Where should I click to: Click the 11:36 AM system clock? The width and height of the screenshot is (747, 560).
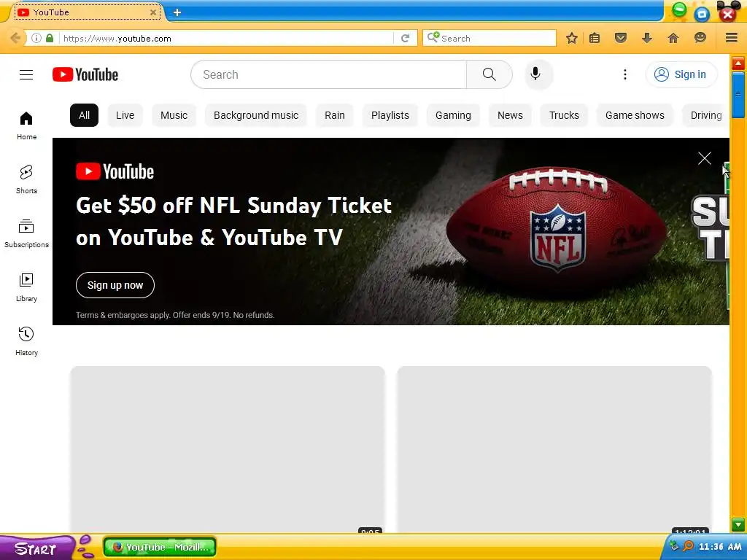[720, 547]
